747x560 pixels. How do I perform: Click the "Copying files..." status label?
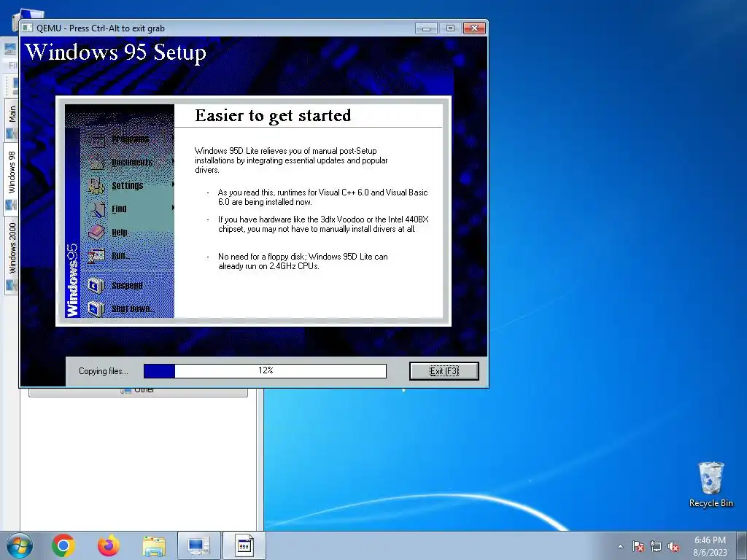point(104,371)
